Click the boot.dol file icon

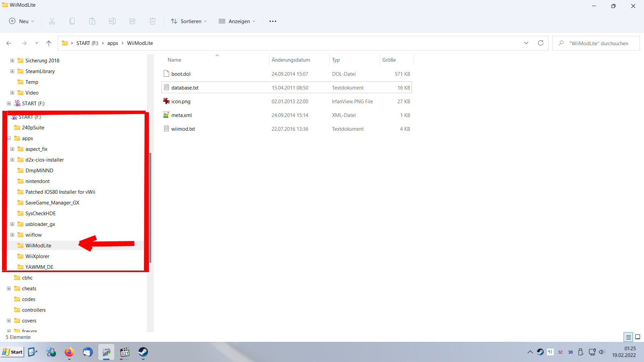(x=166, y=74)
